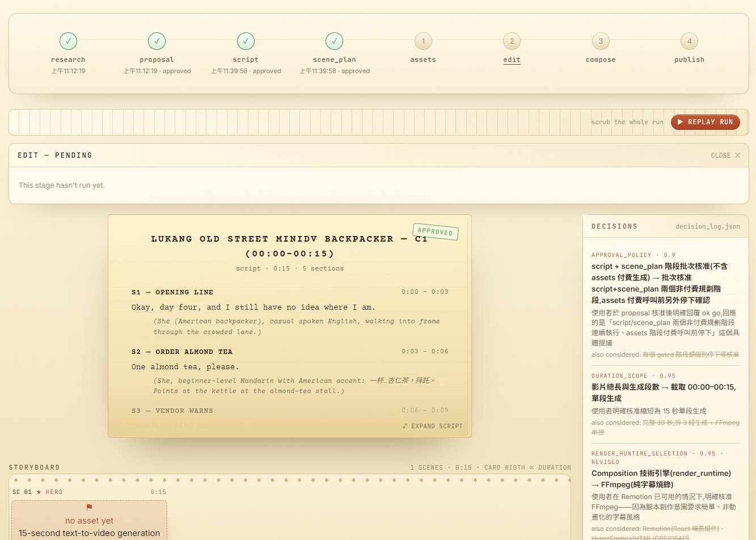Switch to the edit stage tab

512,48
